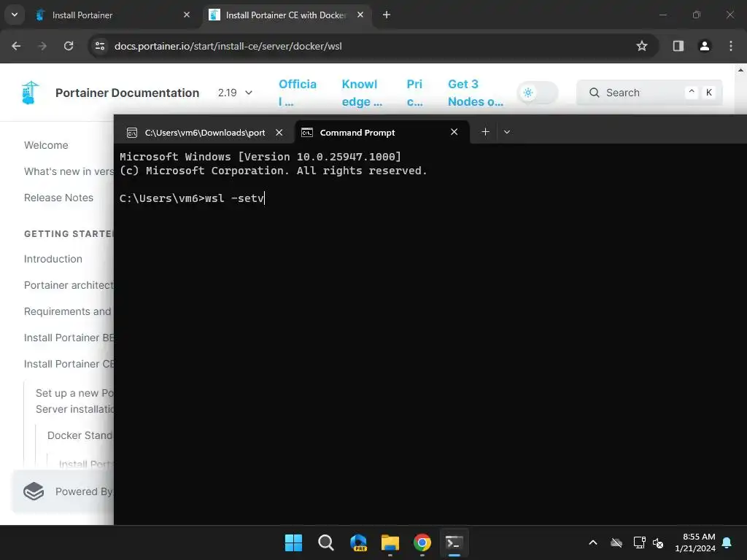Click page scrollbar up arrow
Screen dimensions: 747x560
[x=741, y=70]
